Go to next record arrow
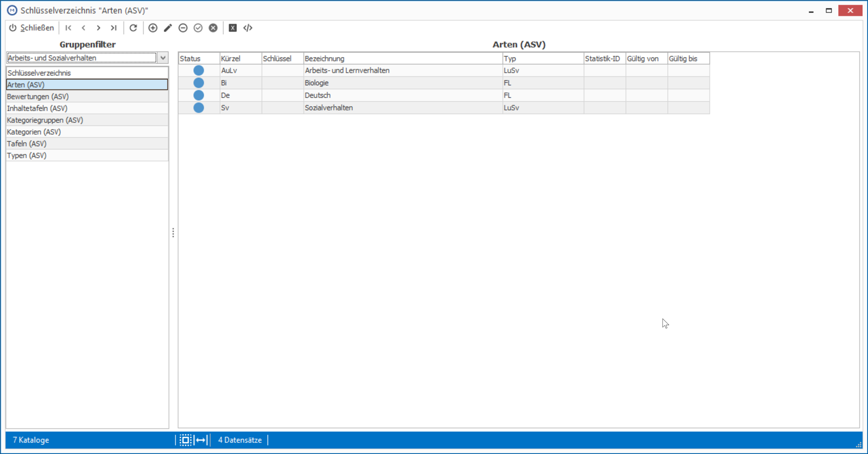The width and height of the screenshot is (868, 454). tap(99, 28)
